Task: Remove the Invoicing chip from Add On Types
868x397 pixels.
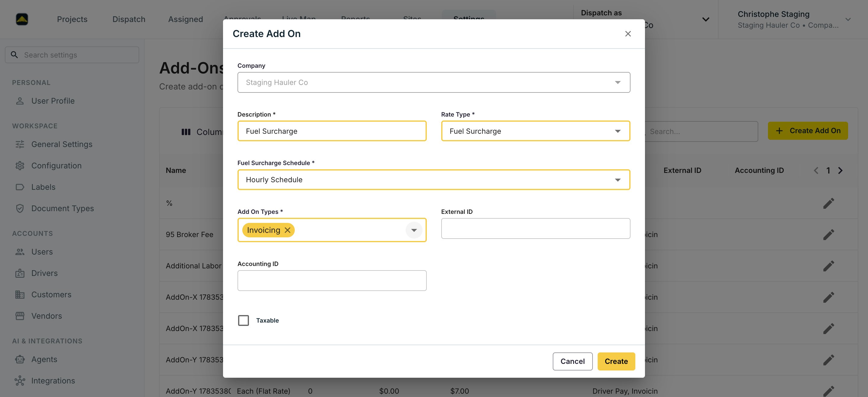Action: tap(288, 230)
